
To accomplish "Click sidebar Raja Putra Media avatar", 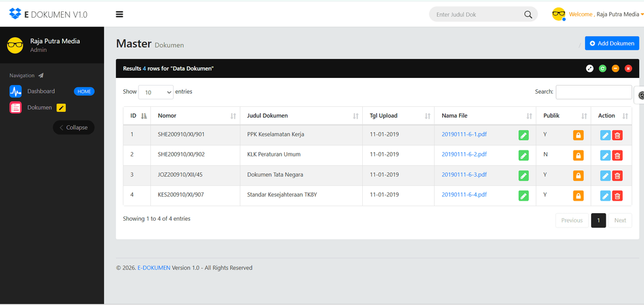I will pos(15,45).
